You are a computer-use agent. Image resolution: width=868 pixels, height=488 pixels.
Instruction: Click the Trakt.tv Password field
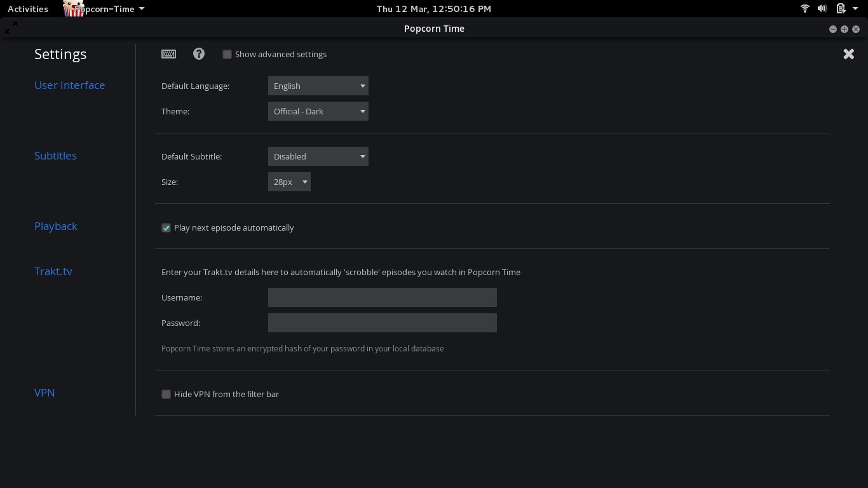pos(382,323)
